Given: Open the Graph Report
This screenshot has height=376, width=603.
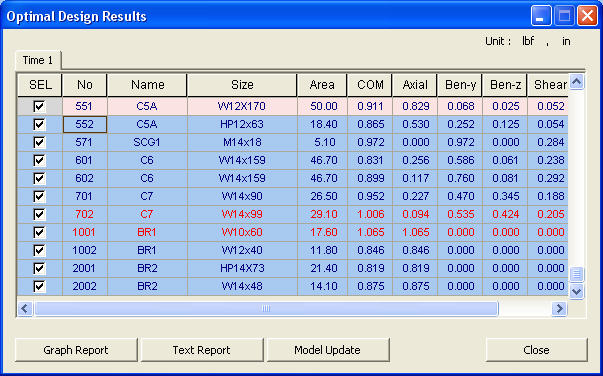Looking at the screenshot, I should tap(76, 350).
